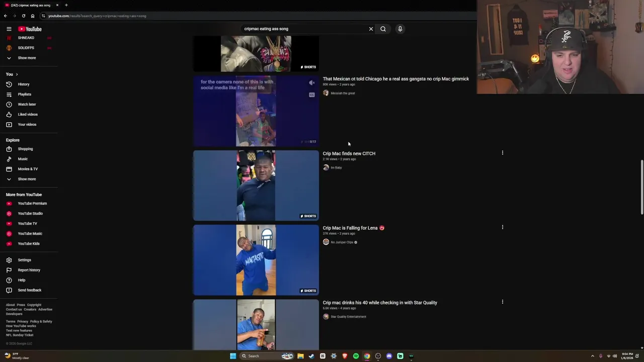Open video That Mexican ot told Chicago
The height and width of the screenshot is (362, 644).
point(395,79)
